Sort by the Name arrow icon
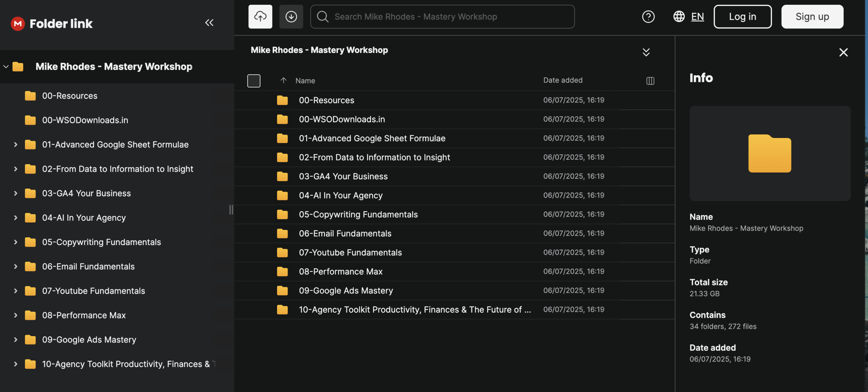 coord(283,80)
